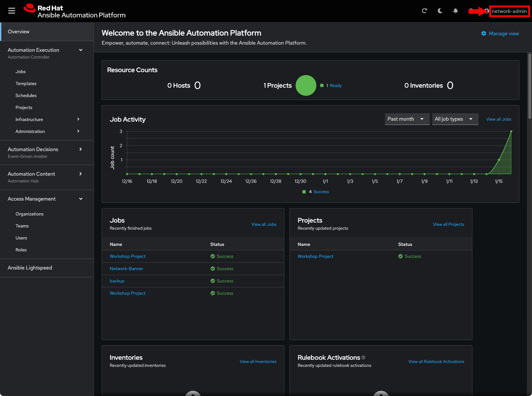Viewport: 532px width, 396px height.
Task: Open Schedules in the sidebar
Action: pos(26,95)
